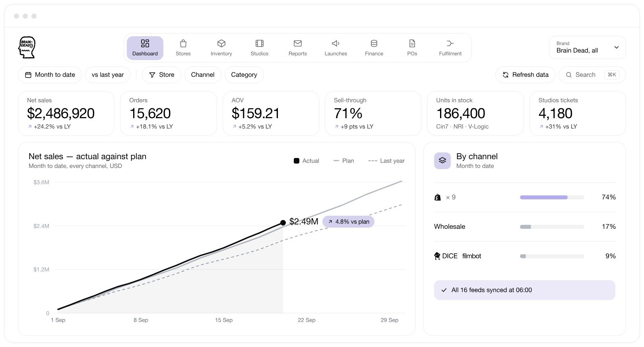Click the POs document icon
The image size is (644, 347).
[x=412, y=43]
